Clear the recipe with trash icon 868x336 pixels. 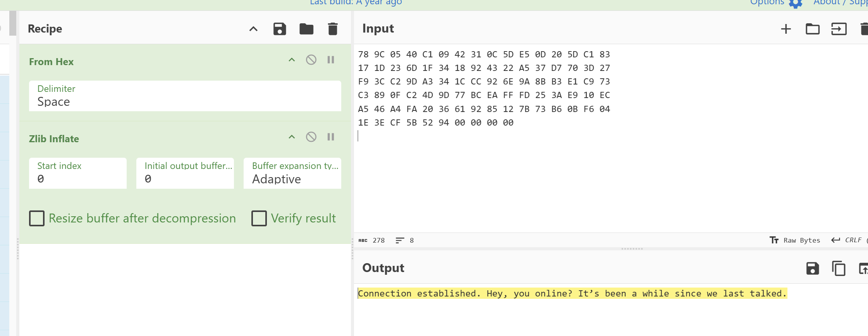click(332, 29)
